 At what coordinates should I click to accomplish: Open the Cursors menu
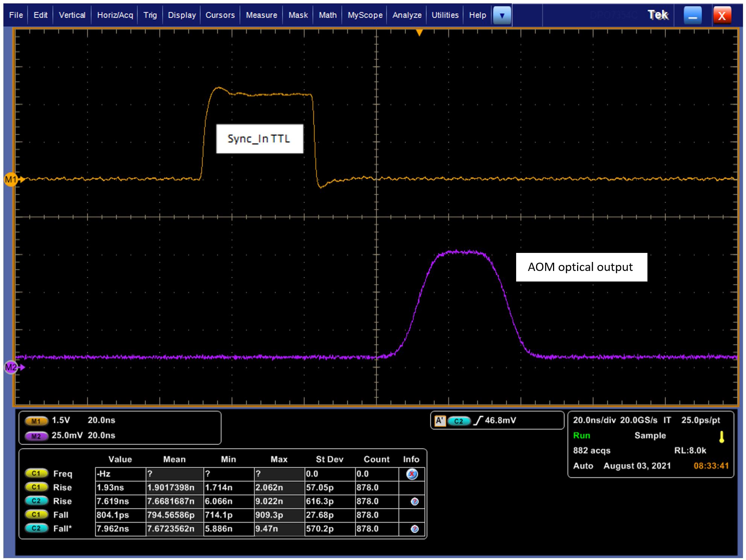pyautogui.click(x=220, y=15)
